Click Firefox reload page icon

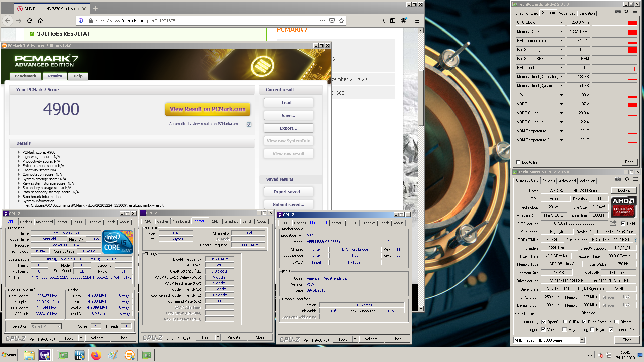[30, 21]
